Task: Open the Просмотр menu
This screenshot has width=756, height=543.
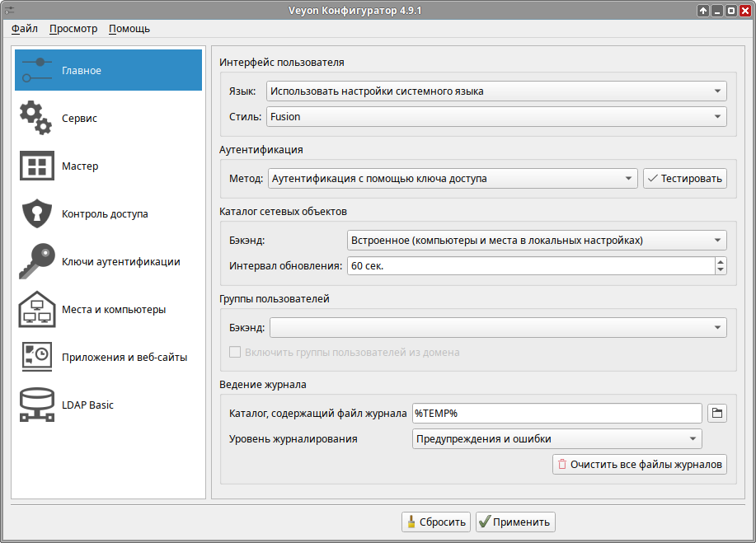Action: pyautogui.click(x=73, y=29)
